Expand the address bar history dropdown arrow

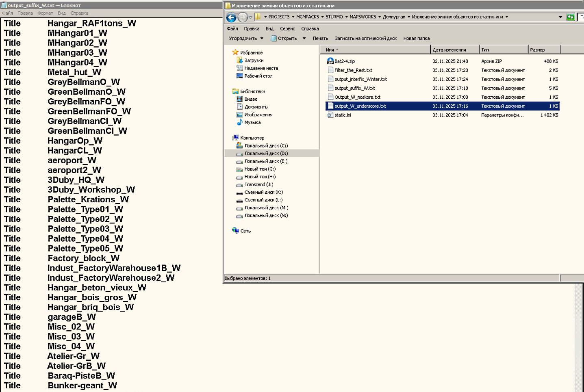[560, 17]
